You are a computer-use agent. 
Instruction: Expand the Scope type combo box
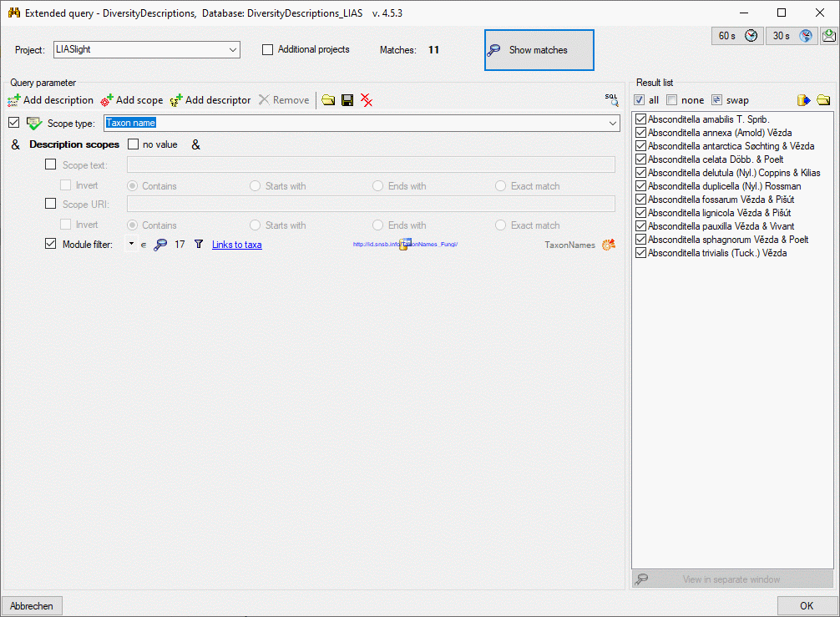613,124
